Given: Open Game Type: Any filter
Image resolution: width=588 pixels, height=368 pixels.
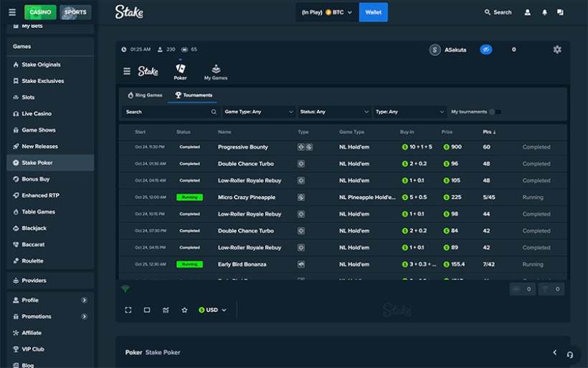Looking at the screenshot, I should (259, 112).
